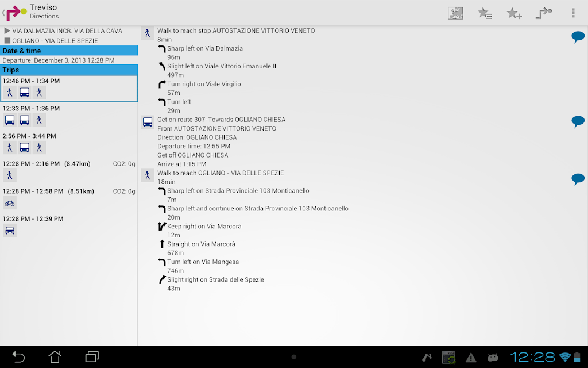Open comment bubble for route 307 leg
Viewport: 588px width, 368px height.
click(x=578, y=122)
